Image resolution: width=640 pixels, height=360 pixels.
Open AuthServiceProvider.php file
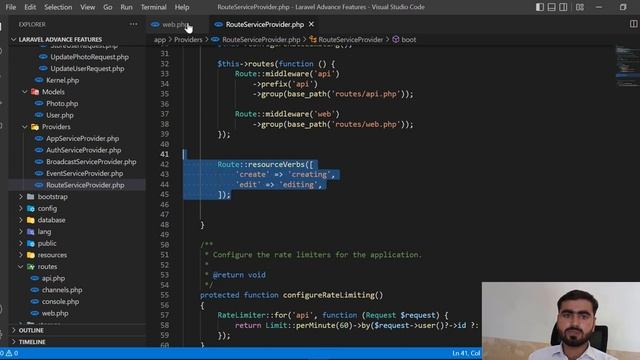(83, 150)
